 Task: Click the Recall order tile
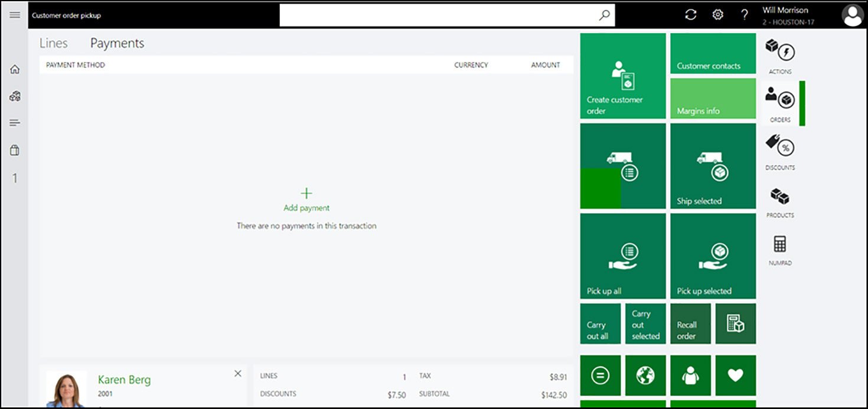(690, 323)
